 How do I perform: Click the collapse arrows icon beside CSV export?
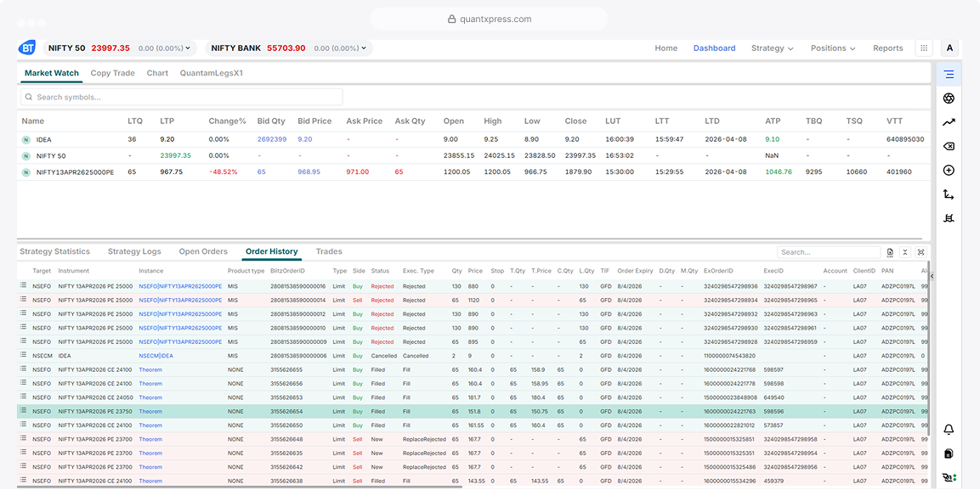coord(905,252)
